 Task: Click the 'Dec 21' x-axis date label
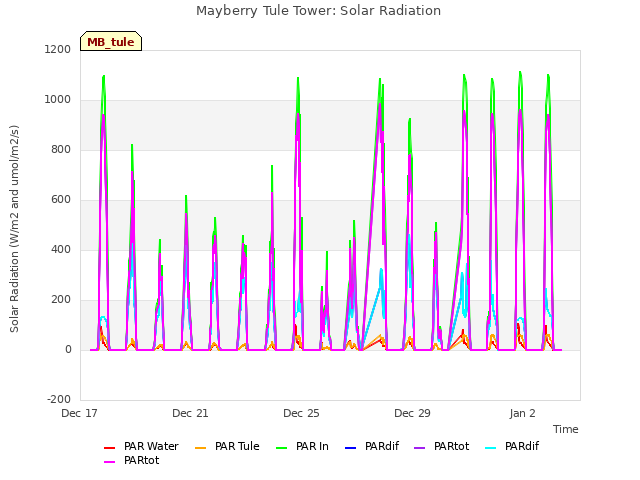190,413
